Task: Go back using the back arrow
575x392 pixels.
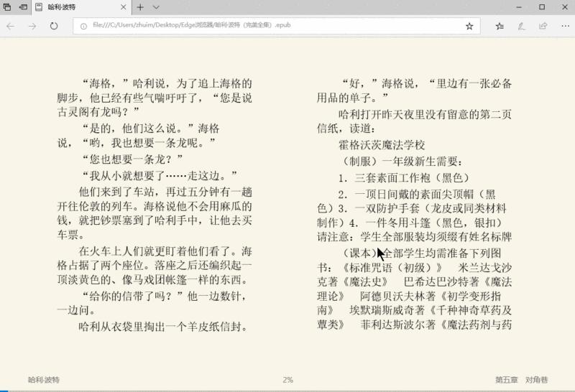Action: [11, 26]
